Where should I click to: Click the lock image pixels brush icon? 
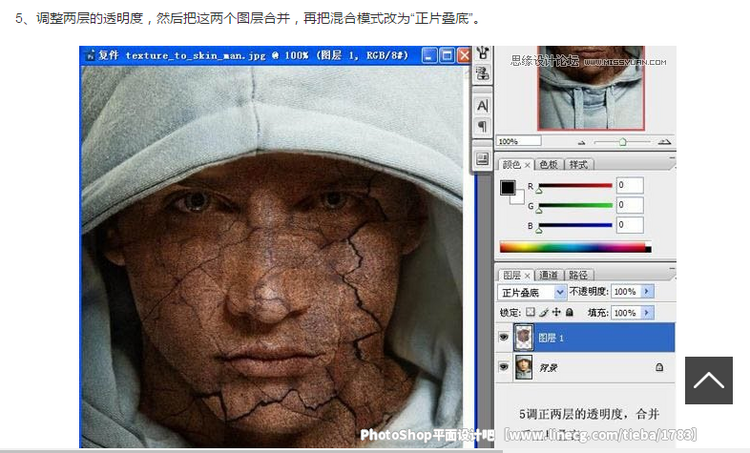click(x=543, y=313)
